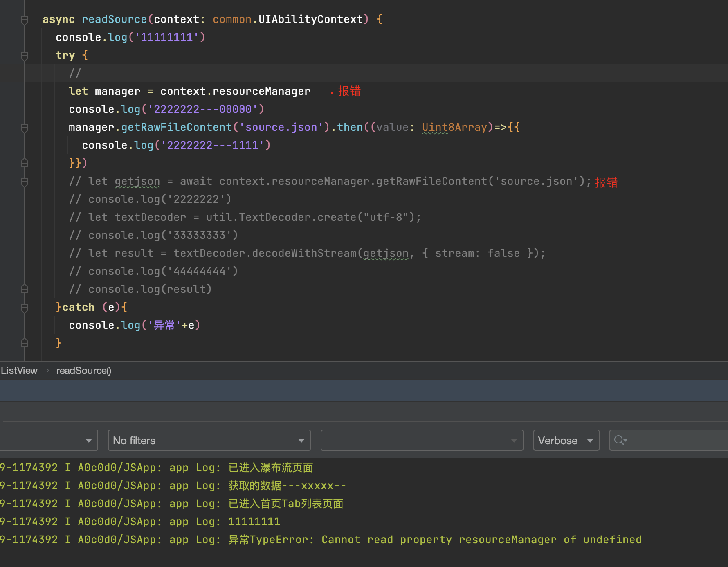This screenshot has height=567, width=728.
Task: Click the '2222222---1111' string
Action: coord(213,145)
